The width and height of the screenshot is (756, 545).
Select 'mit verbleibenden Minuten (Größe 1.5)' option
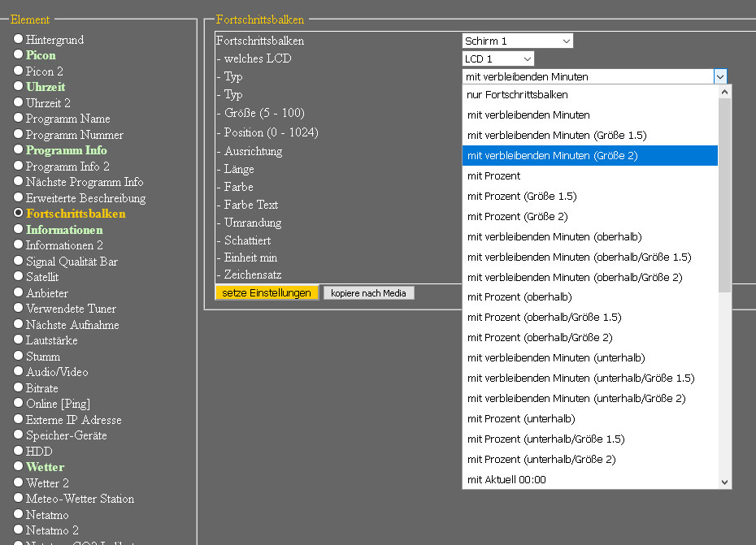click(x=590, y=136)
